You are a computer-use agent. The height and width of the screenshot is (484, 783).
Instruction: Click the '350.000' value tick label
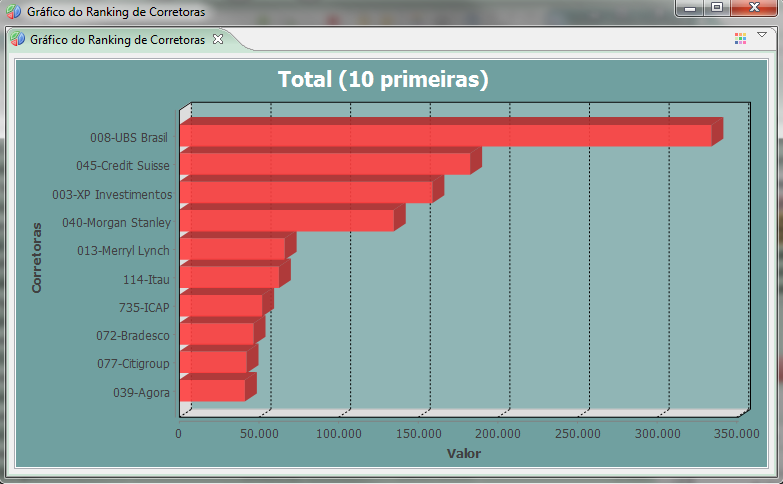(737, 433)
